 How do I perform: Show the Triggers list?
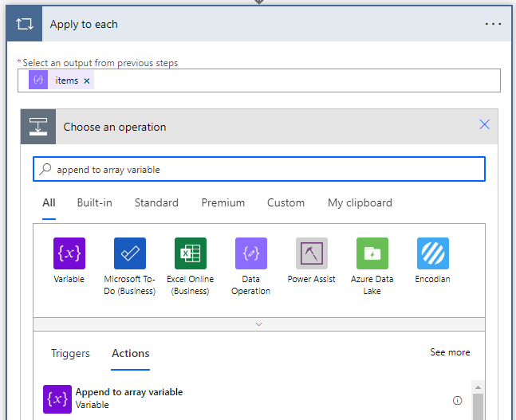tap(70, 353)
